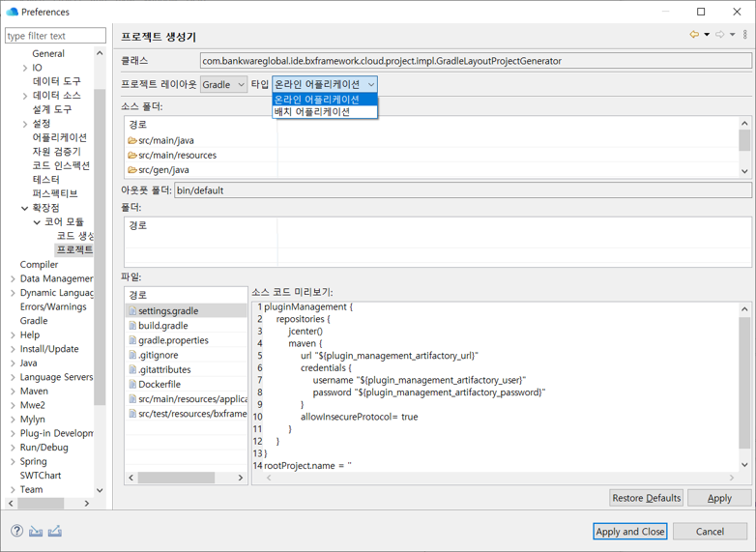Select 데이터 도구 in preferences tree
756x552 pixels.
pyautogui.click(x=56, y=81)
